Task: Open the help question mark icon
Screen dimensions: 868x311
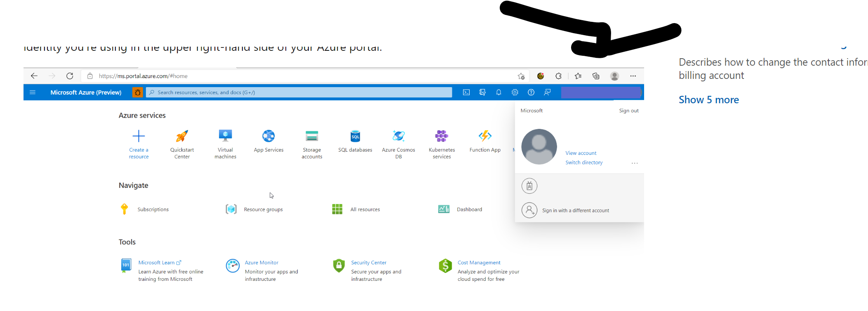Action: pos(531,93)
